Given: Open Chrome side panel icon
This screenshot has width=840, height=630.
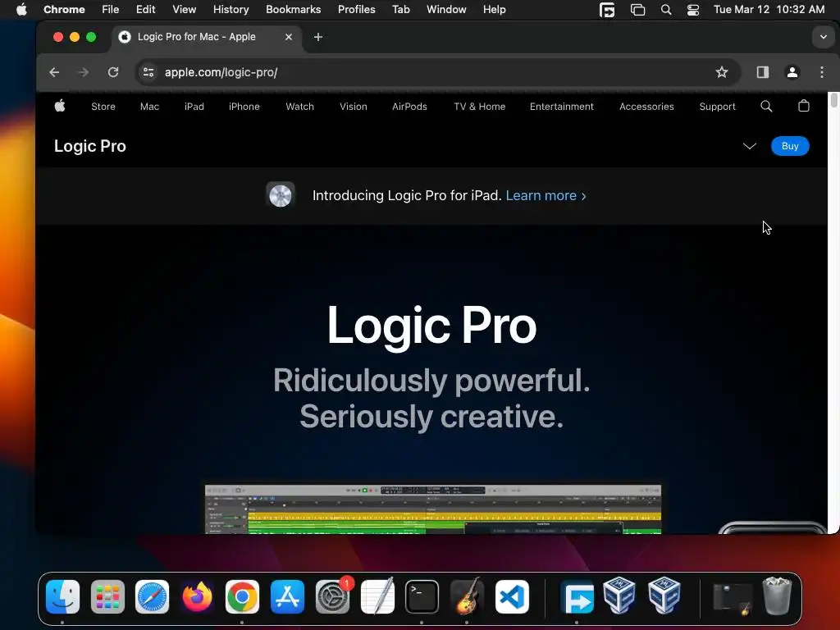Looking at the screenshot, I should click(x=762, y=72).
